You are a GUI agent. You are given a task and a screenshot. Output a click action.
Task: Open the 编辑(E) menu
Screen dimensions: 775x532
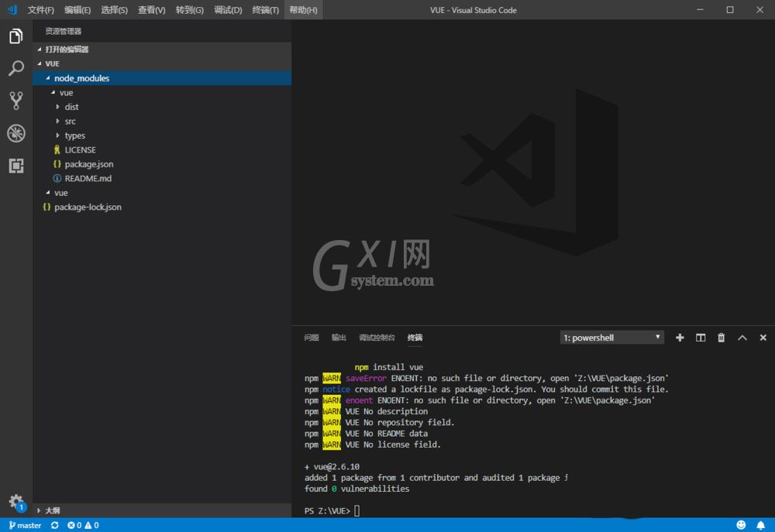pos(77,10)
